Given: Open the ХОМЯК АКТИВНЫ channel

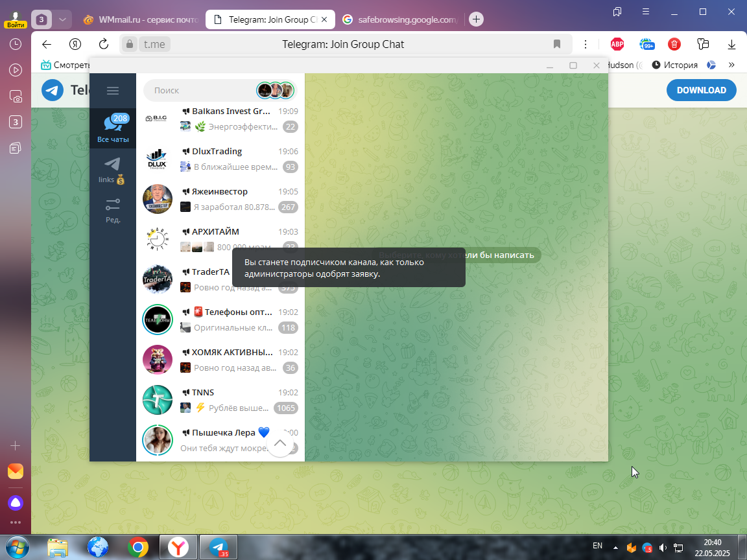Looking at the screenshot, I should pyautogui.click(x=220, y=360).
